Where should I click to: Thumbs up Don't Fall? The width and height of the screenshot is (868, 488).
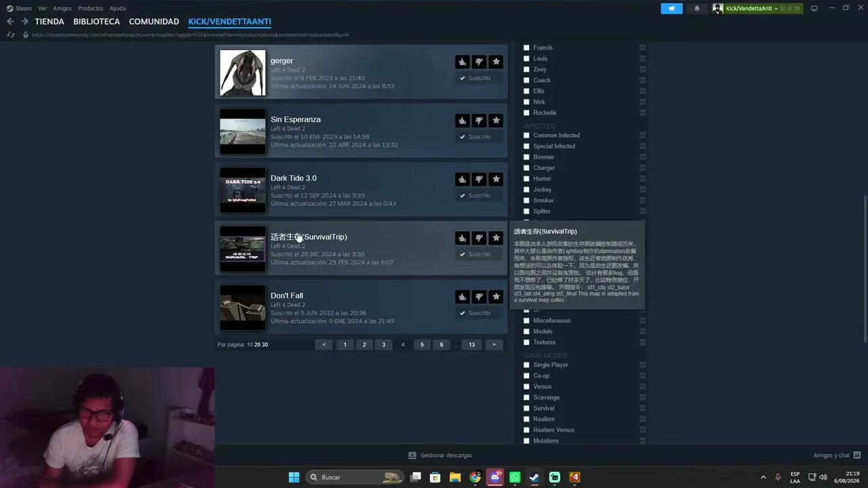click(462, 297)
